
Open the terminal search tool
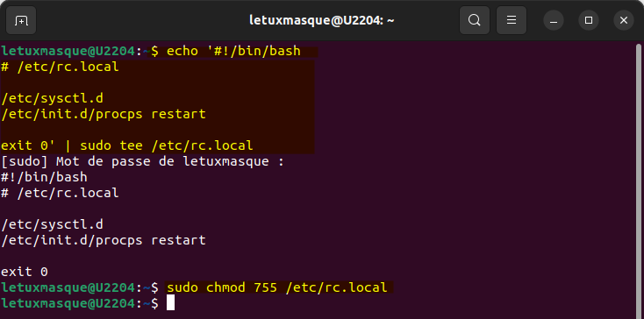[x=475, y=20]
